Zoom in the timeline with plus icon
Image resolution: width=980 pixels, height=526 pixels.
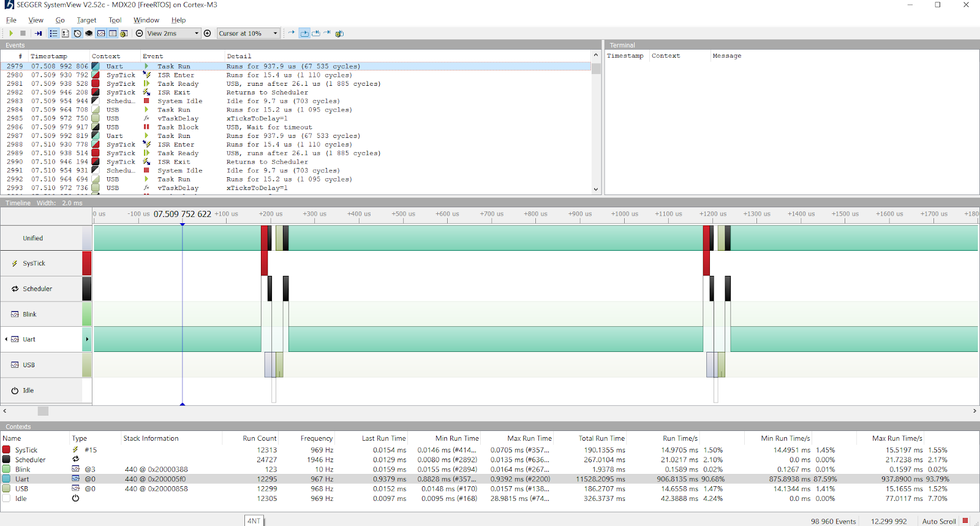pos(207,33)
